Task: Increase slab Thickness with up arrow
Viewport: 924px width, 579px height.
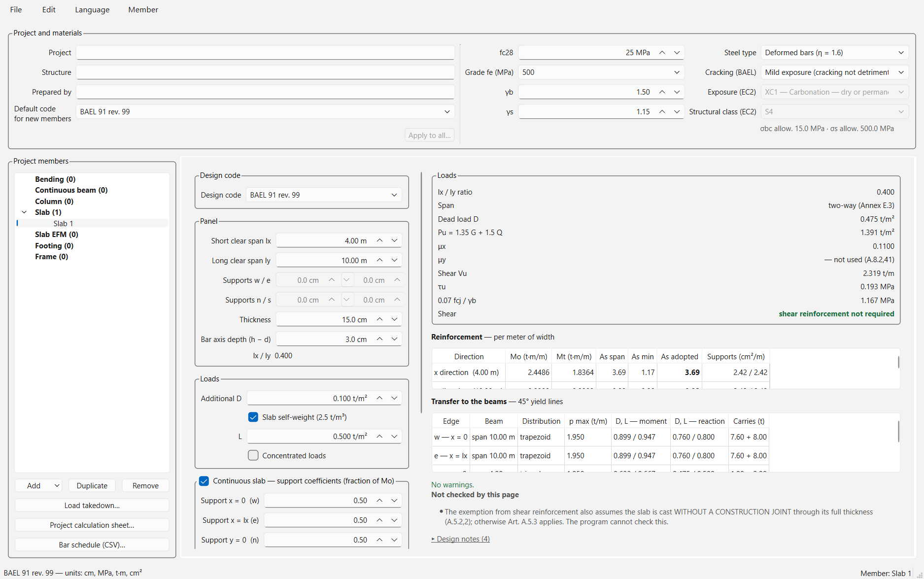Action: tap(380, 320)
